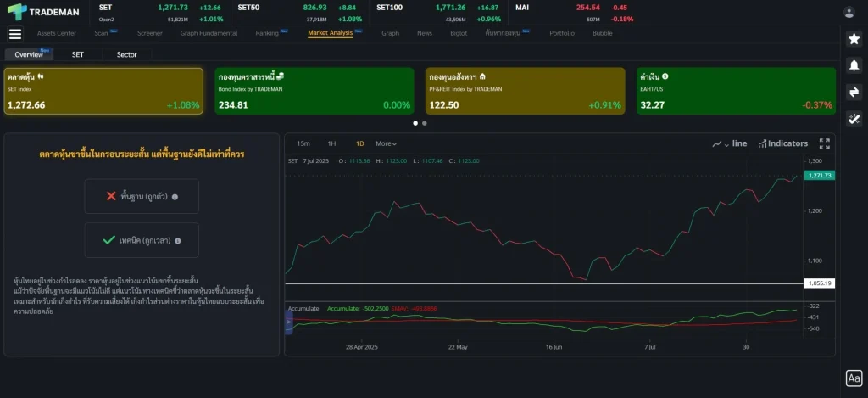Open the Scan menu item
The image size is (868, 398).
pyautogui.click(x=102, y=33)
